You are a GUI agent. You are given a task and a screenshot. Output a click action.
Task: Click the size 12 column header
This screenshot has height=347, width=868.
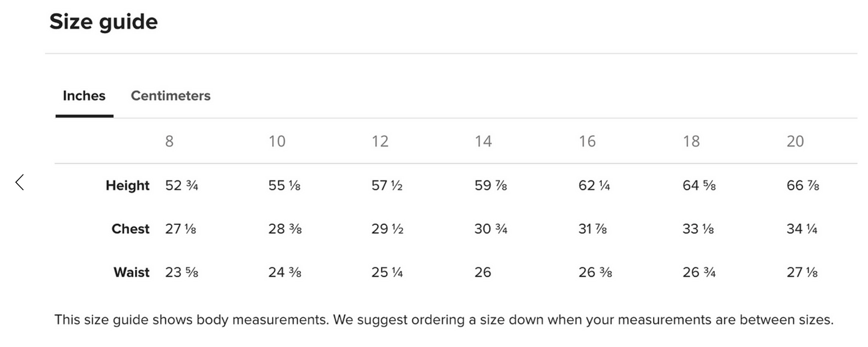pyautogui.click(x=380, y=141)
